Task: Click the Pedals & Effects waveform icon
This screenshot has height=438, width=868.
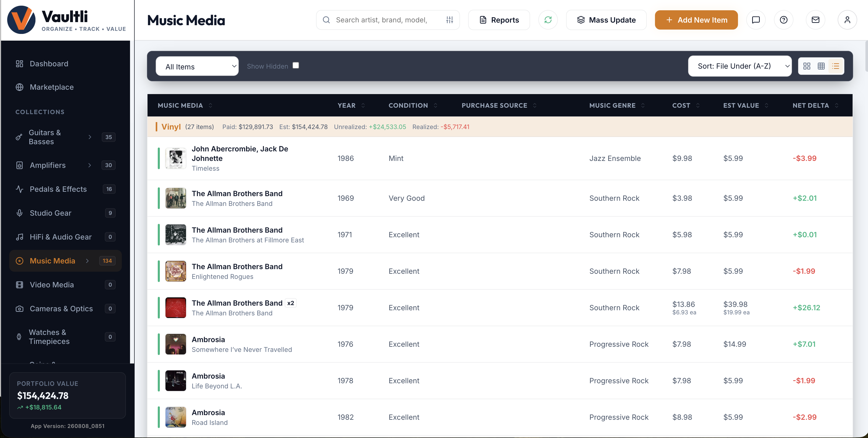Action: coord(20,189)
